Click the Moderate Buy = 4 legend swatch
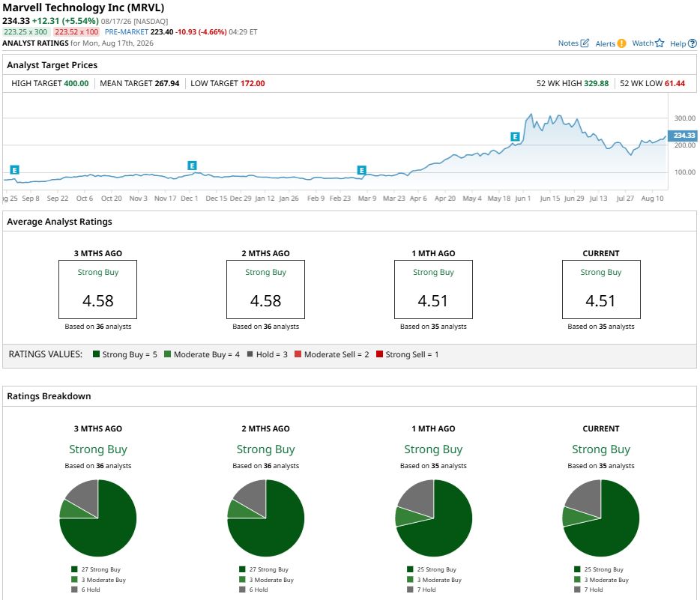The height and width of the screenshot is (600, 700). click(167, 354)
